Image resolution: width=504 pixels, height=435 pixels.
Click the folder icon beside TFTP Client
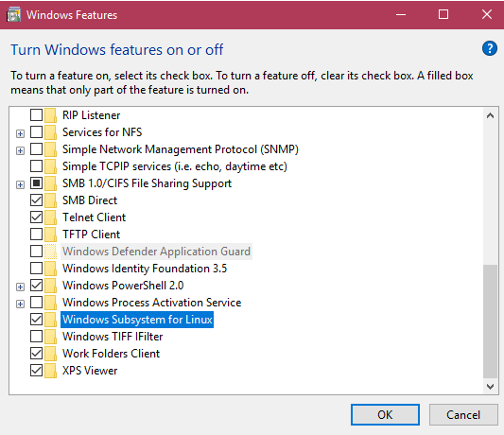click(50, 235)
